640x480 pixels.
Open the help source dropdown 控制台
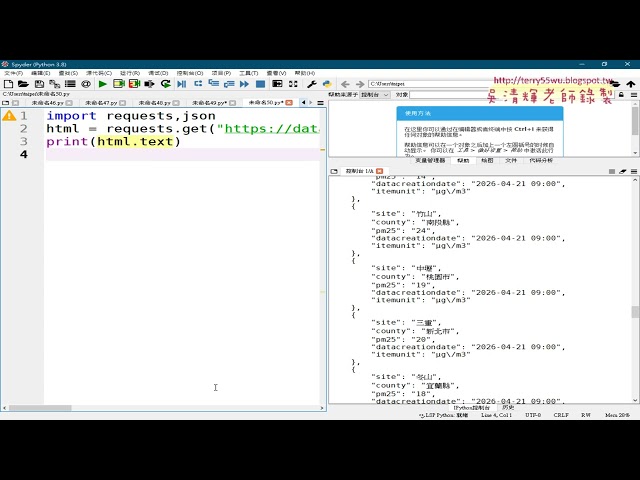coord(375,95)
